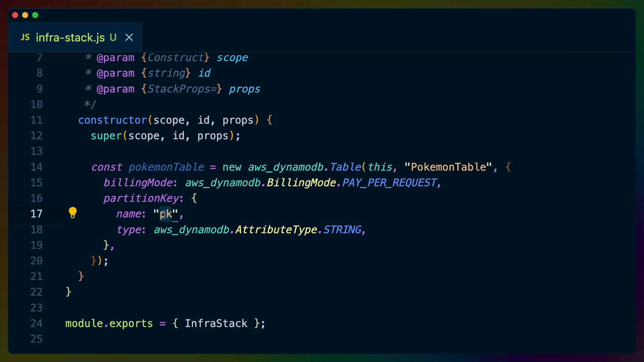Click "super" call on line 12

106,136
